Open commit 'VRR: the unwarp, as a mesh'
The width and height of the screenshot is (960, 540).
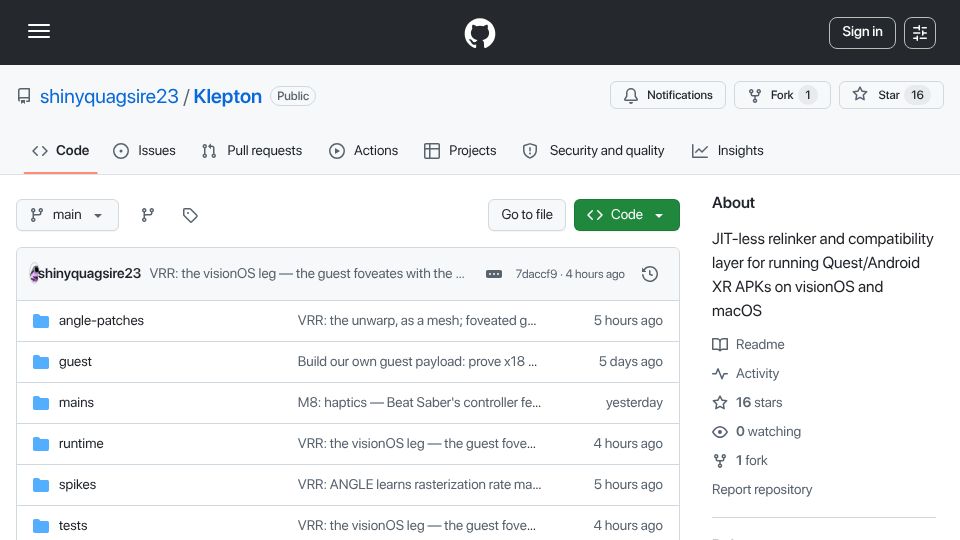tap(417, 321)
